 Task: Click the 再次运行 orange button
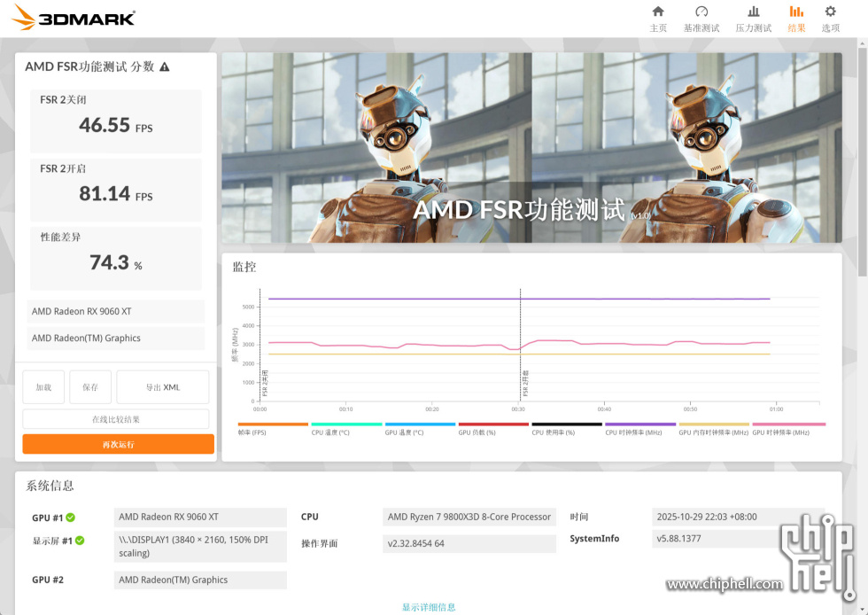tap(118, 444)
